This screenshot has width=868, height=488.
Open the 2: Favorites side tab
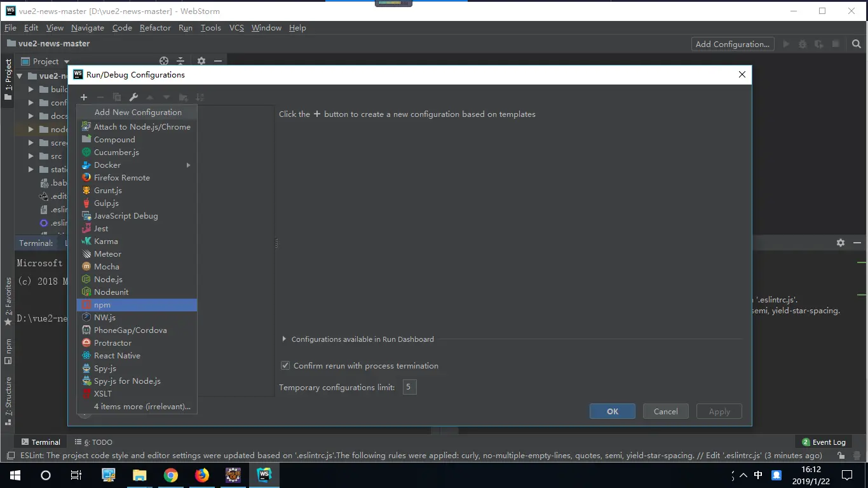coord(8,301)
